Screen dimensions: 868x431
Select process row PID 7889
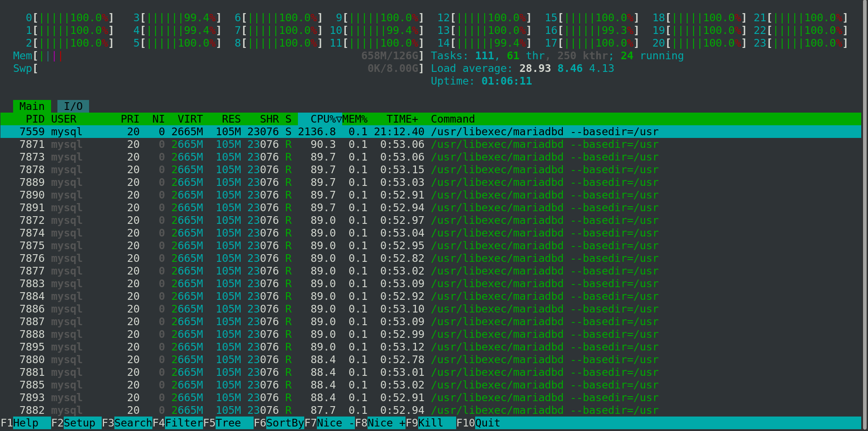pyautogui.click(x=431, y=182)
